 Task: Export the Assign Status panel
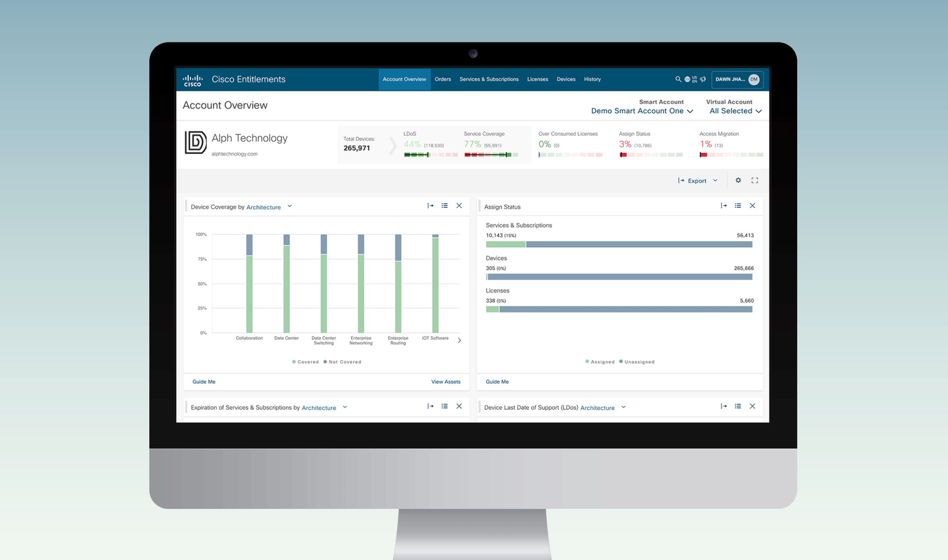pos(724,206)
